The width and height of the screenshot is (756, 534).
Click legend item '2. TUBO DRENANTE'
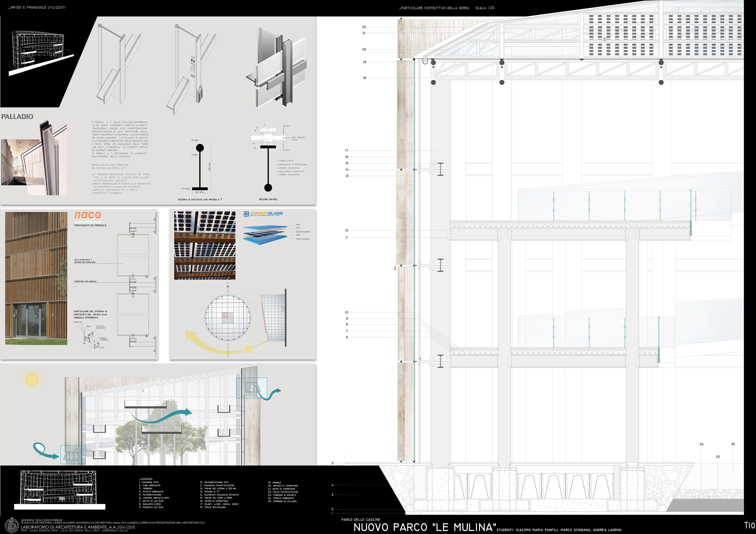[150, 485]
